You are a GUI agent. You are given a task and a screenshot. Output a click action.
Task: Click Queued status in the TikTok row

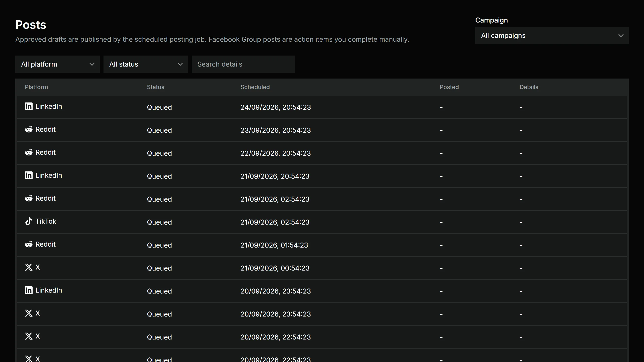coord(160,222)
